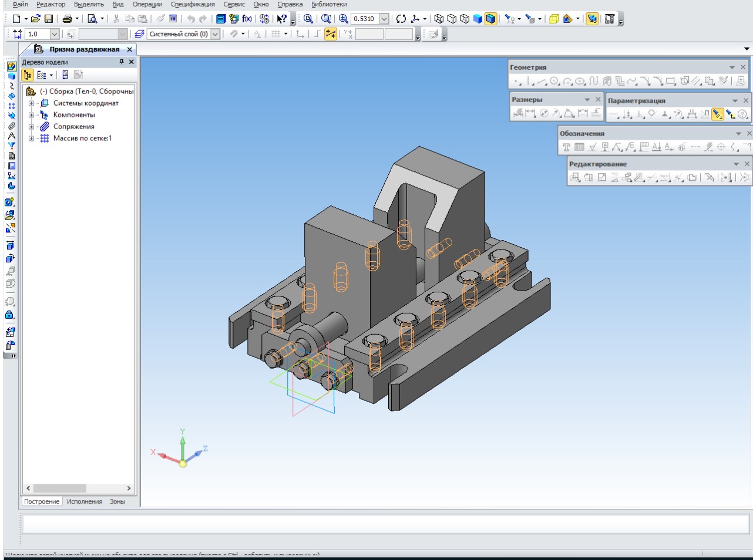
Task: Select Массив по сетке:1 in model tree
Action: (82, 139)
